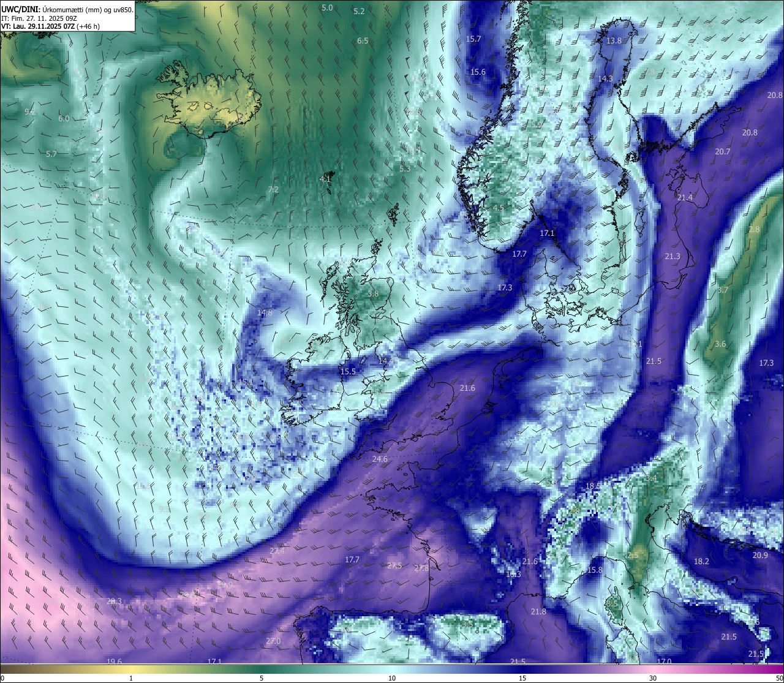Click the 15.7 value label
The image size is (784, 683).
pyautogui.click(x=473, y=39)
